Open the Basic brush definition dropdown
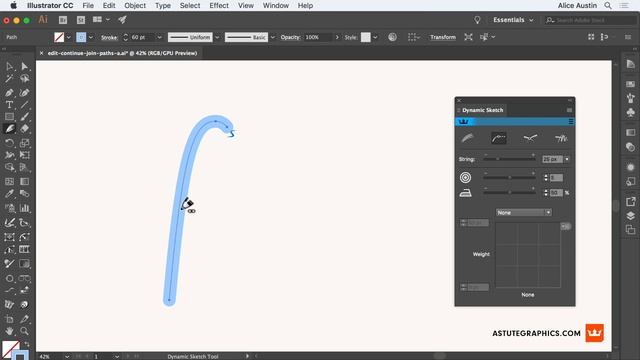The image size is (640, 360). pos(273,37)
